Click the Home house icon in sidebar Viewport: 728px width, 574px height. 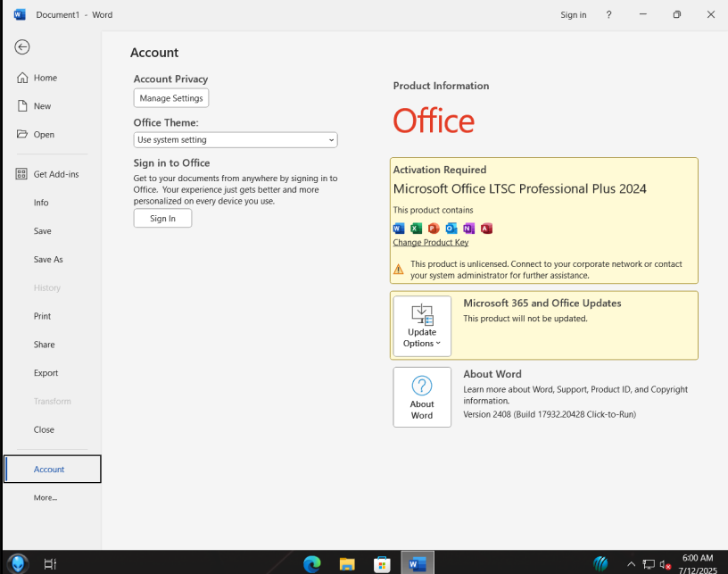coord(22,78)
